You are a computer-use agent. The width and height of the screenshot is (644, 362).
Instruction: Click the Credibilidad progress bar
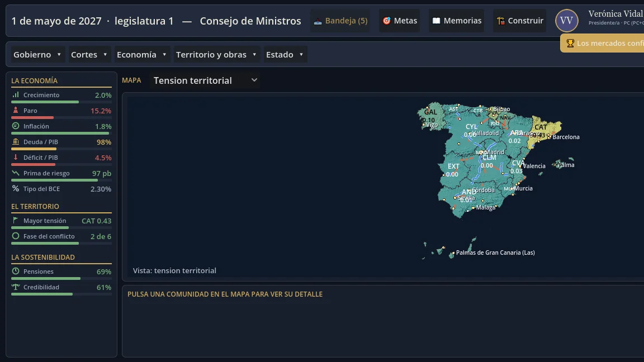pos(61,294)
